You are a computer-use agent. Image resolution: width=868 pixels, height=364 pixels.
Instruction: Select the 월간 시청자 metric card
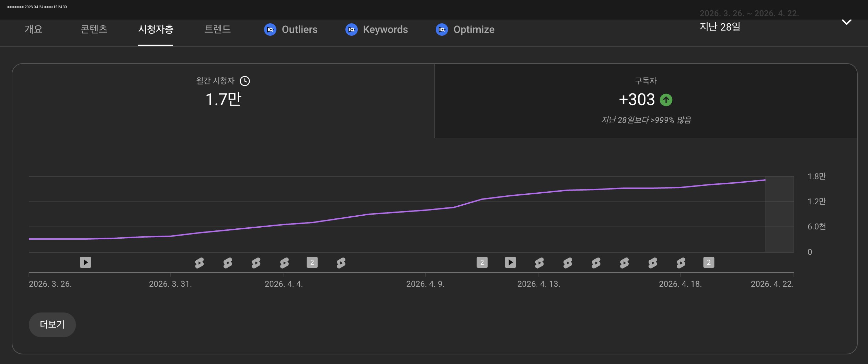point(224,101)
